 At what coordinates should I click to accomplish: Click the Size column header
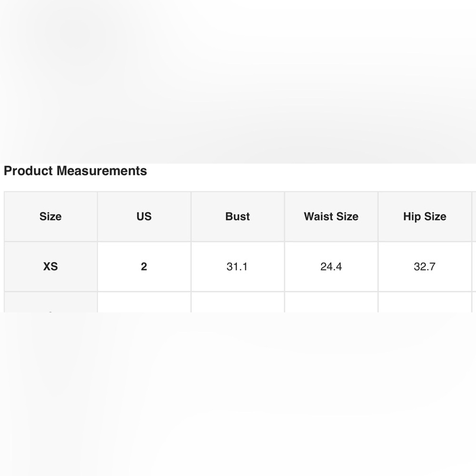(51, 217)
